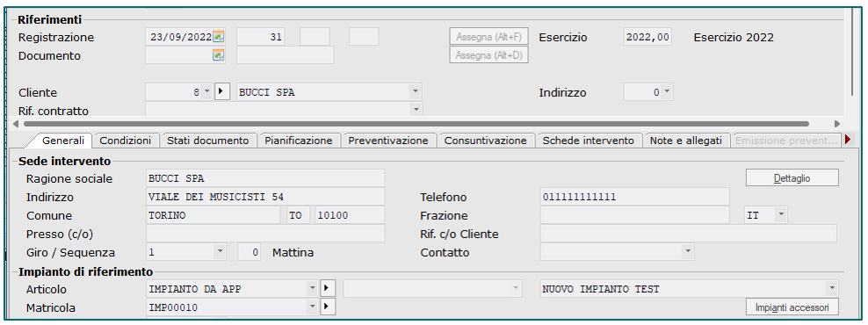
Task: Open Rif. contratto dropdown
Action: [416, 110]
